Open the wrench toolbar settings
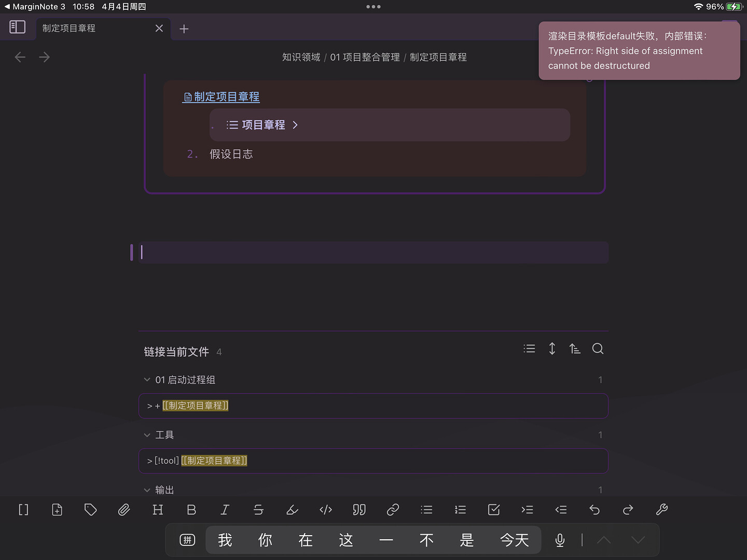The image size is (747, 560). (x=661, y=510)
